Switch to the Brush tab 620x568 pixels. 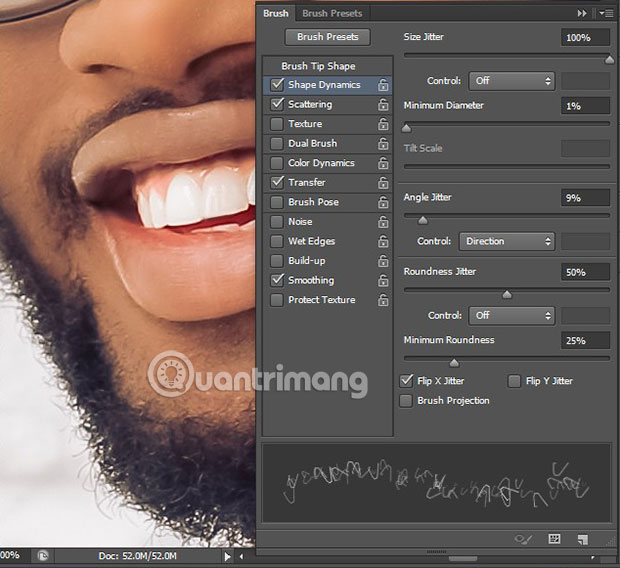click(x=276, y=13)
